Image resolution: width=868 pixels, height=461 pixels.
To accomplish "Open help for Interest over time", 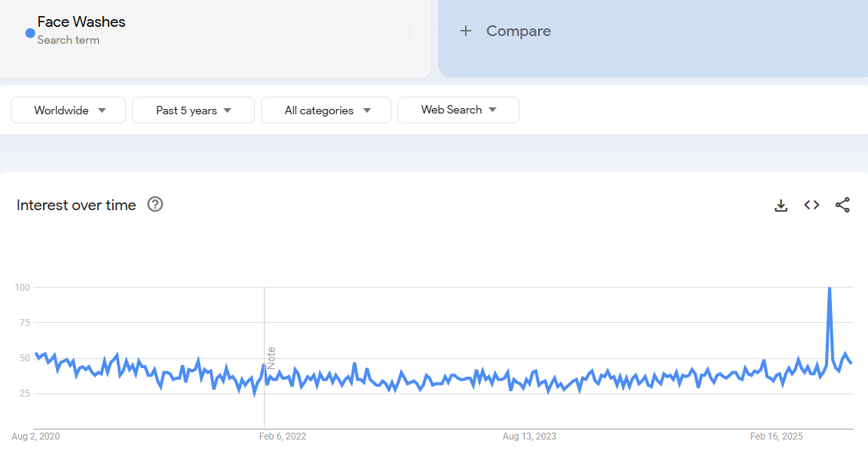I will point(155,204).
